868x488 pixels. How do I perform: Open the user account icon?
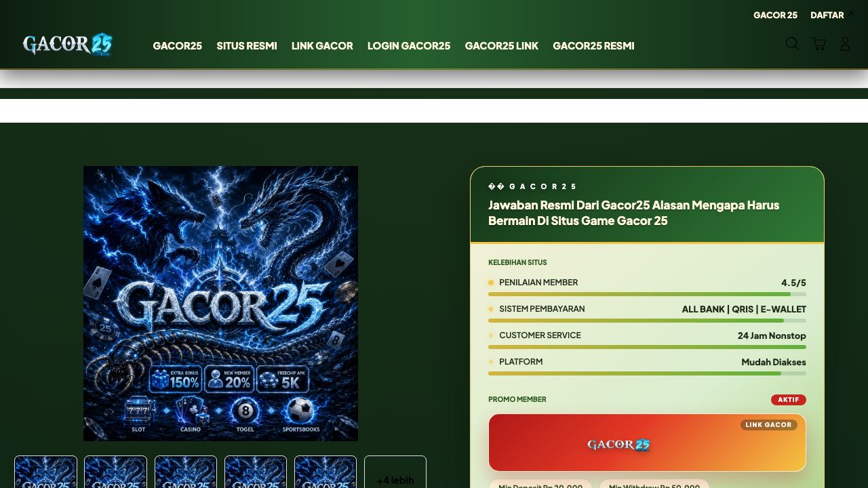point(845,44)
